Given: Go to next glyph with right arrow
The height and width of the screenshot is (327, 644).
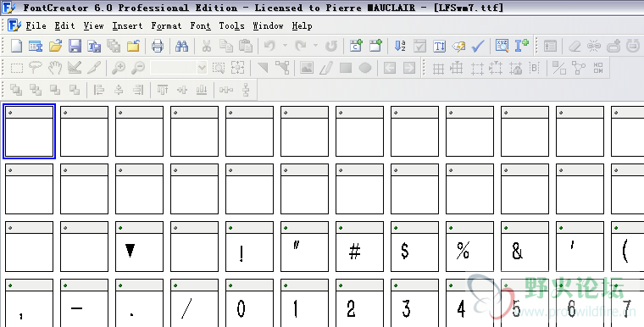Looking at the screenshot, I should 409,68.
